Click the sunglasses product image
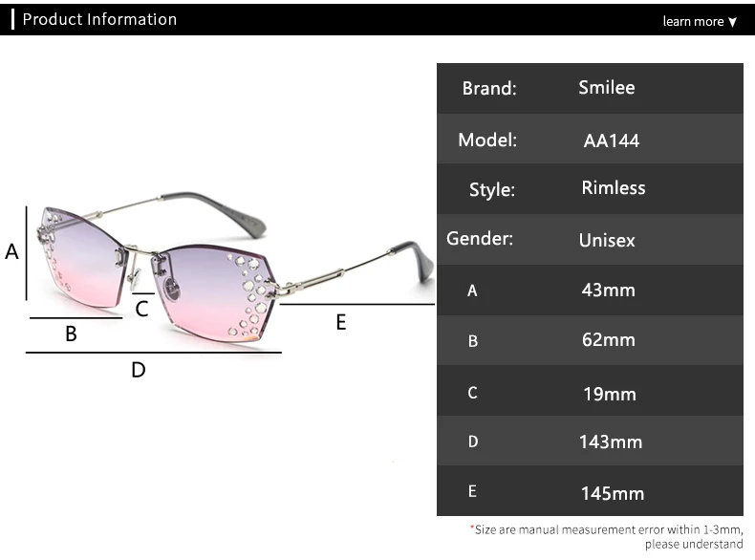 236,268
